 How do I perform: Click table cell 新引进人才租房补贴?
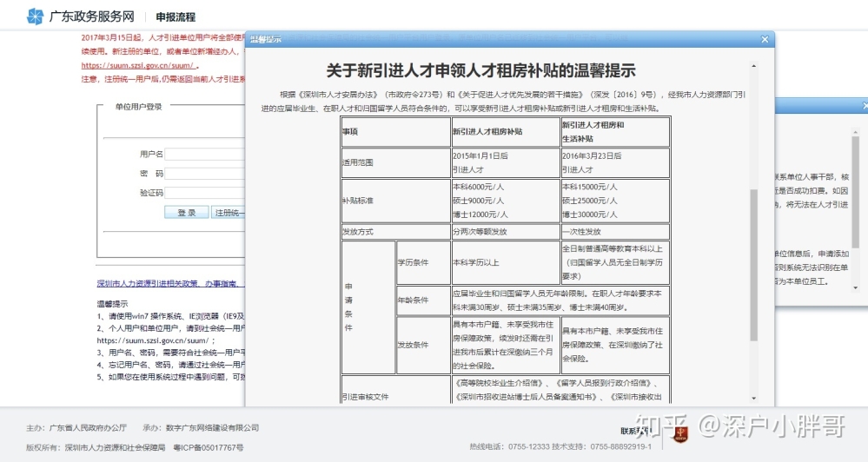pos(506,132)
